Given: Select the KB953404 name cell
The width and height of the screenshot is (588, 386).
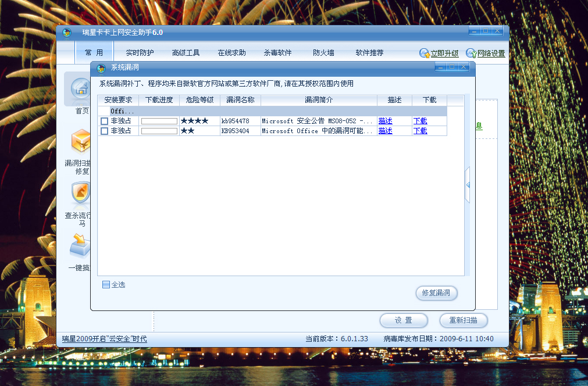Looking at the screenshot, I should click(240, 131).
